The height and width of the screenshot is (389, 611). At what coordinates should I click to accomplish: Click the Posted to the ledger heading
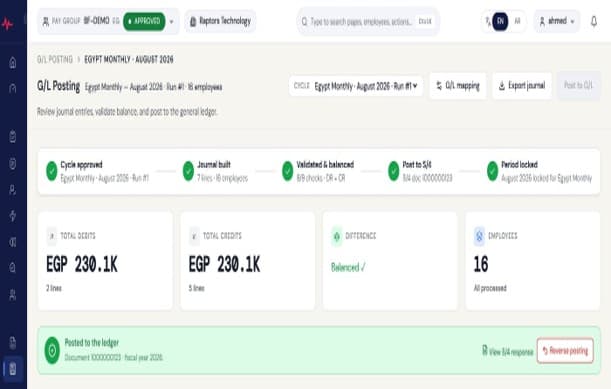click(92, 343)
